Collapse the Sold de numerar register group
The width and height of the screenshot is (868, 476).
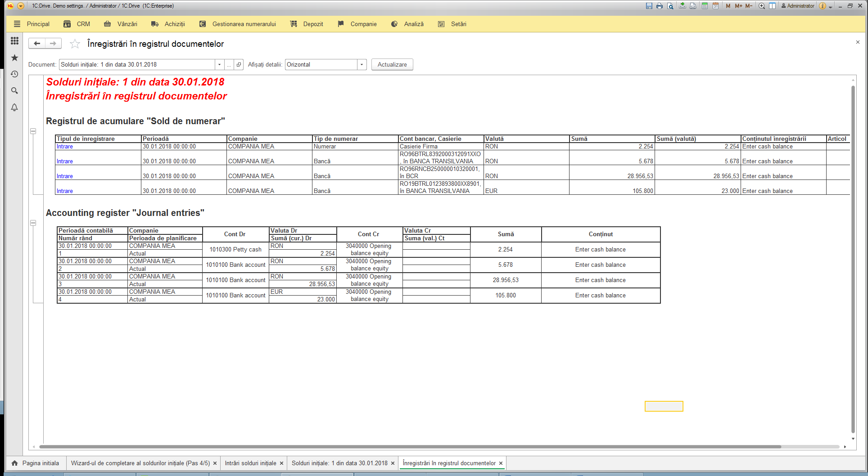(33, 131)
